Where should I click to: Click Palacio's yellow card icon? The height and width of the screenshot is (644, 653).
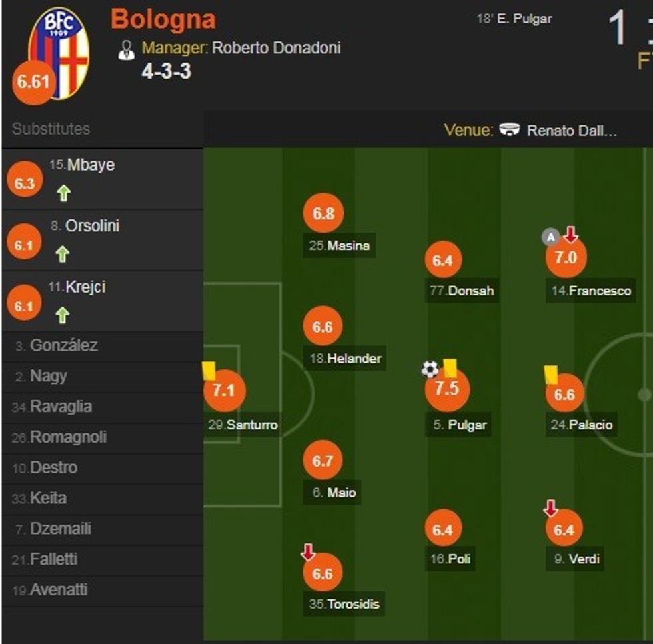tap(551, 374)
